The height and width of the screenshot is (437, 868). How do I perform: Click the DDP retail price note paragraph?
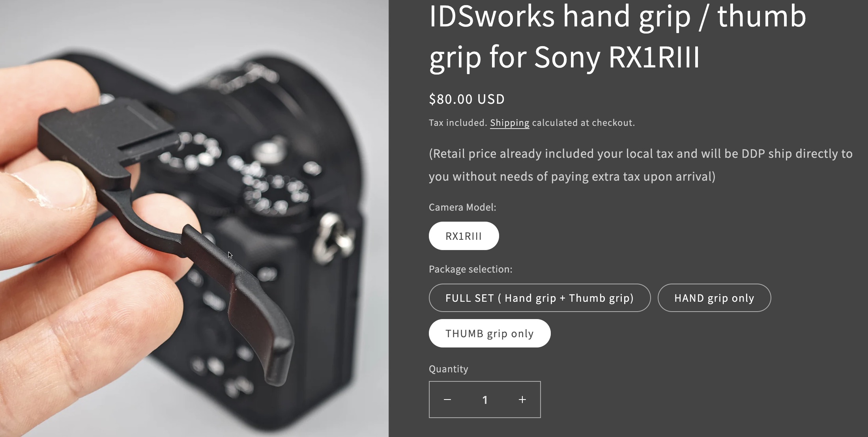coord(641,165)
